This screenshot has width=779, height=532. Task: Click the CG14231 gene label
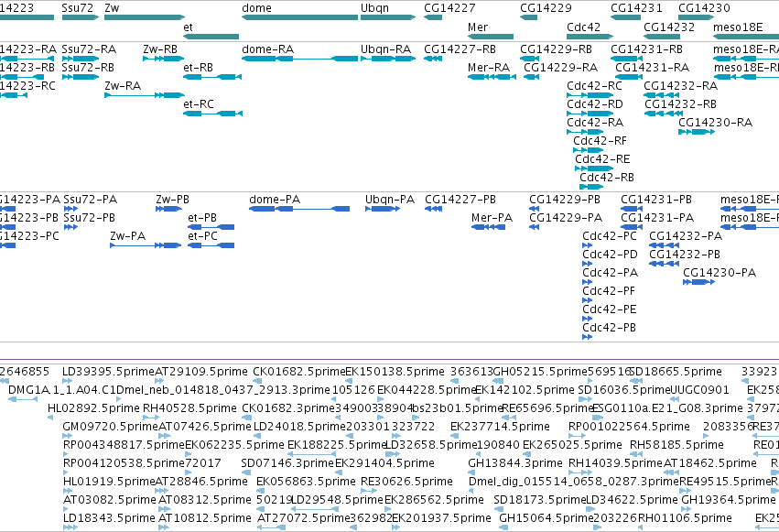[636, 8]
